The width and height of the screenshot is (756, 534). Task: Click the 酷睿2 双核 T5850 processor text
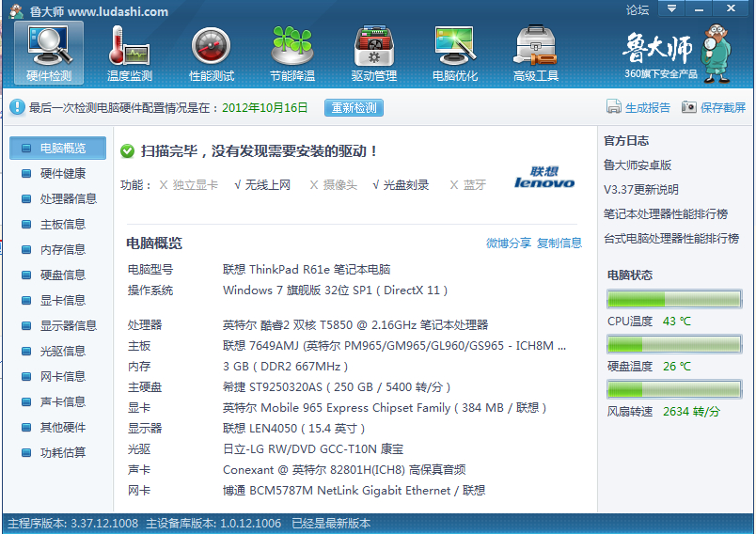click(x=355, y=325)
